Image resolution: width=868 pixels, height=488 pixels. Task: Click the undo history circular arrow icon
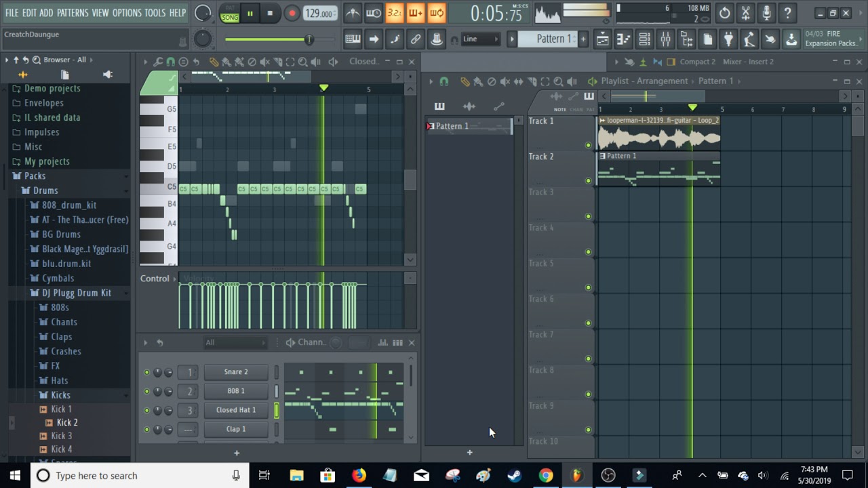(725, 13)
